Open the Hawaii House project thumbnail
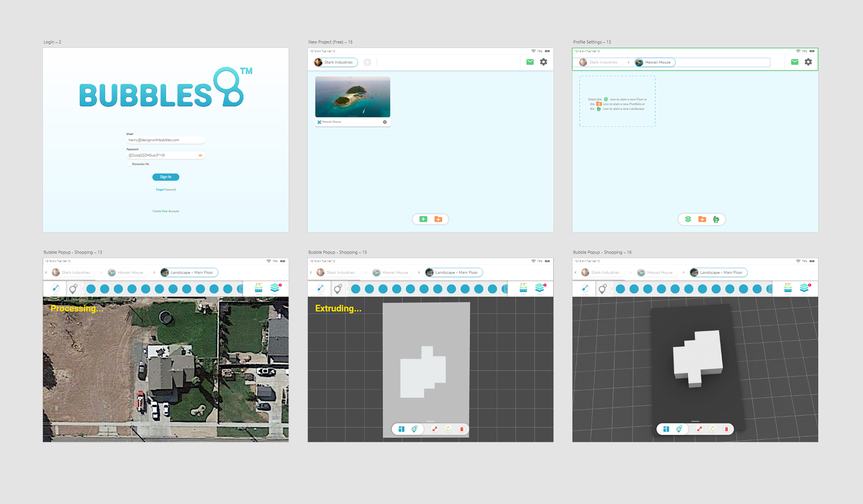This screenshot has height=504, width=863. [x=352, y=97]
